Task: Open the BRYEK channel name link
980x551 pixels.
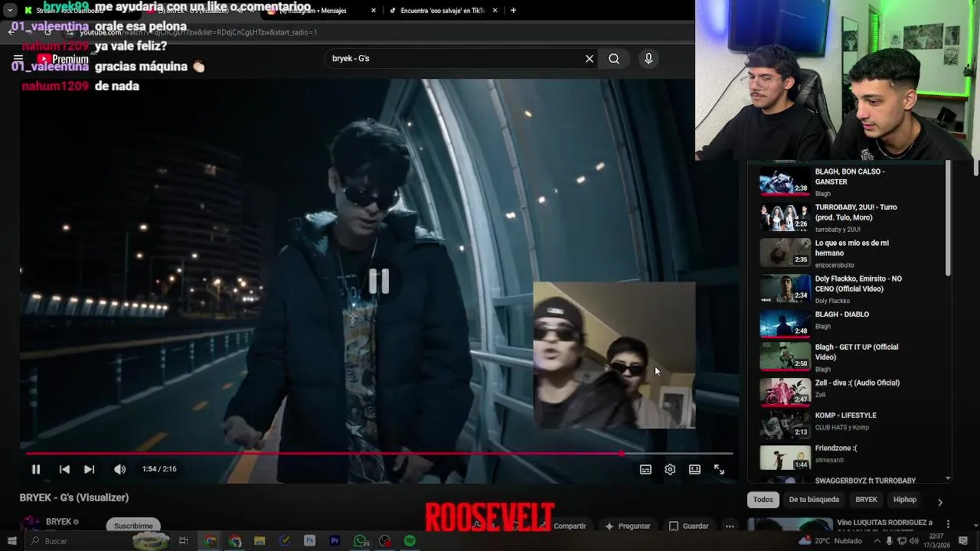Action: pyautogui.click(x=58, y=522)
